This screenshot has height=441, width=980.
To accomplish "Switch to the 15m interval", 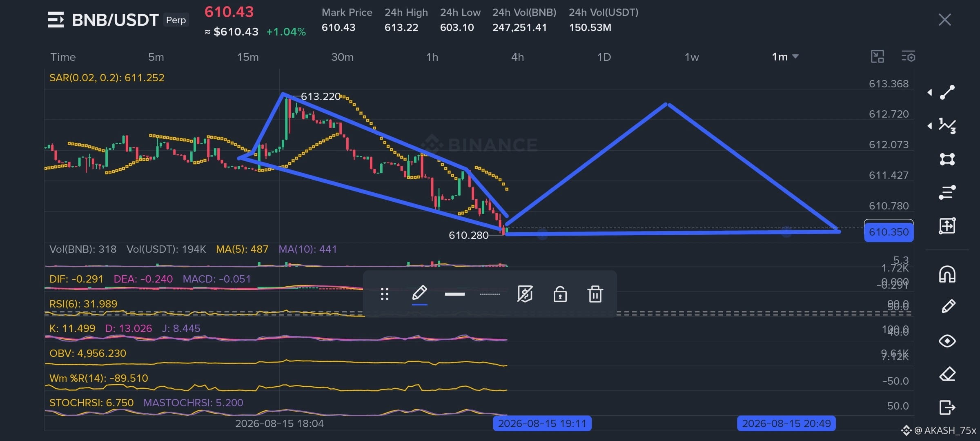I will coord(248,57).
